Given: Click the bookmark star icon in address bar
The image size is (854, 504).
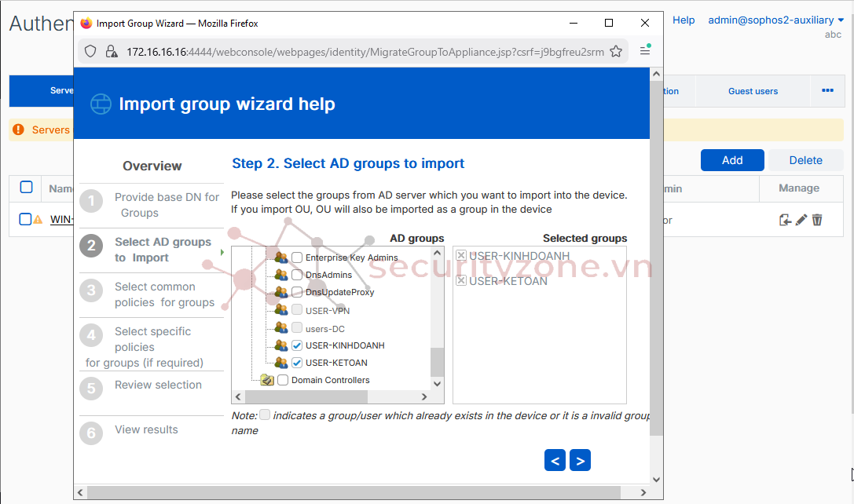Looking at the screenshot, I should pyautogui.click(x=616, y=52).
